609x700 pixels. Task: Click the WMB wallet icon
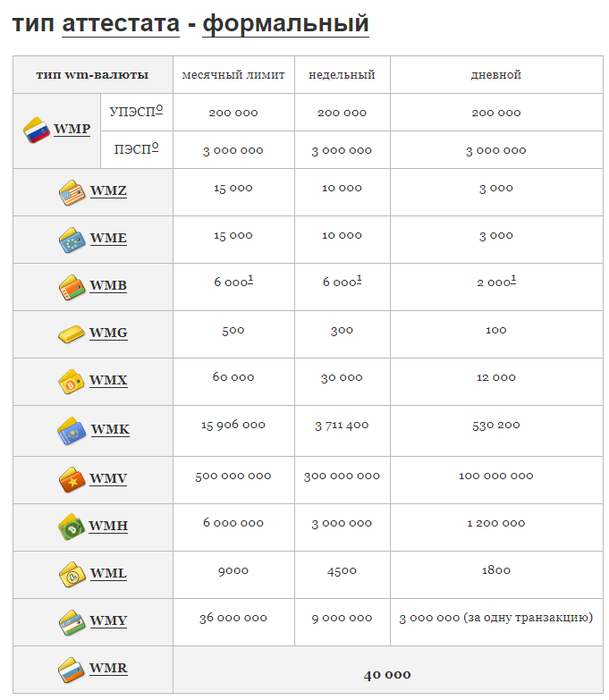tap(71, 286)
